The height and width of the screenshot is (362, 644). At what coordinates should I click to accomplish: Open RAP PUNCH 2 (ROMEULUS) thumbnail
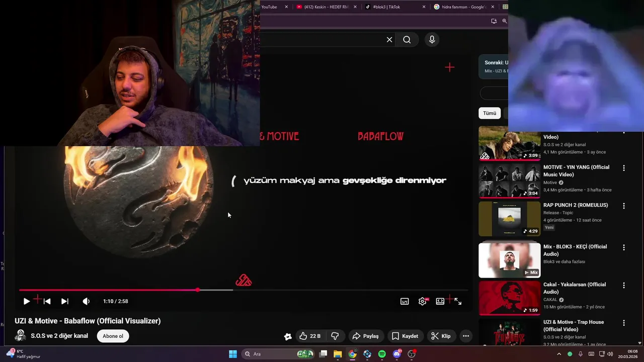pos(510,219)
